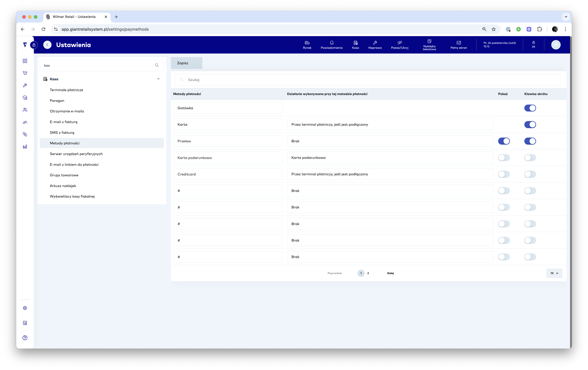Open Rynek from the top toolbar

[x=307, y=45]
